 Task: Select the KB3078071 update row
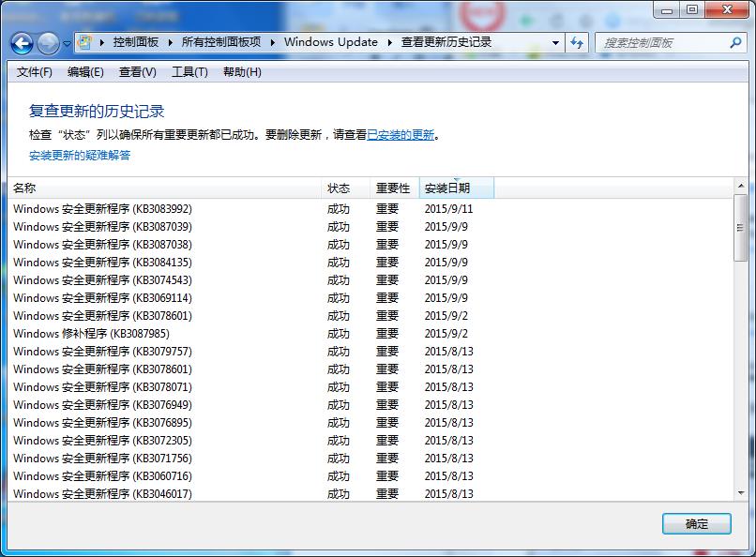(x=370, y=387)
